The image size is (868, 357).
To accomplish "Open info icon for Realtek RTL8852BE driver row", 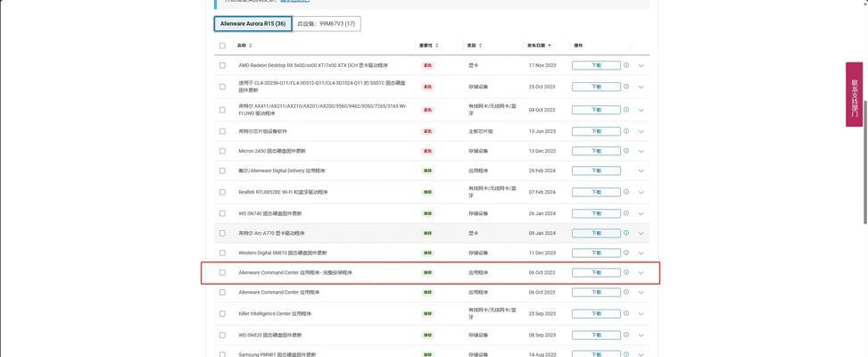I will (x=626, y=192).
